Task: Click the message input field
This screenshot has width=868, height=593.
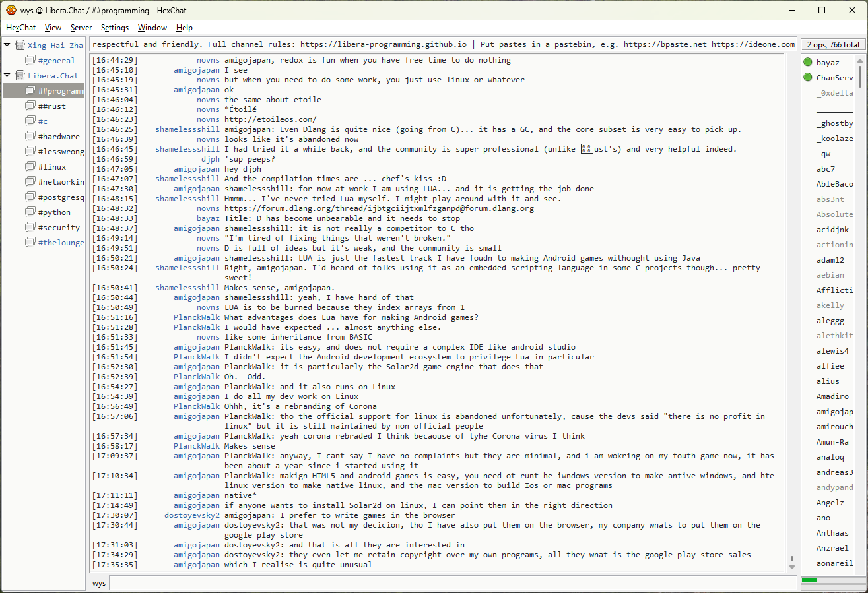Action: tap(453, 583)
